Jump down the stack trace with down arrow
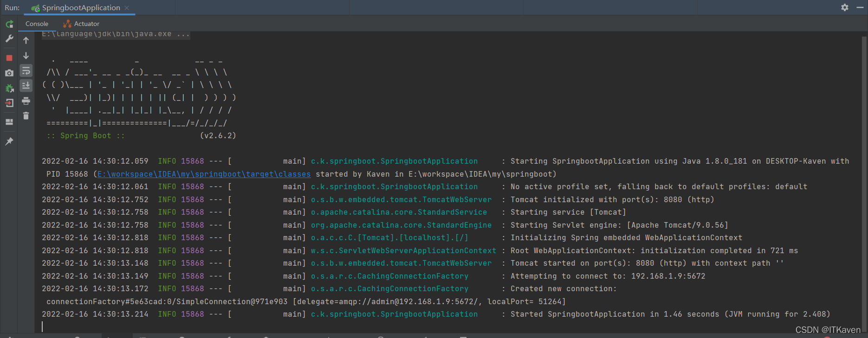 pyautogui.click(x=26, y=56)
